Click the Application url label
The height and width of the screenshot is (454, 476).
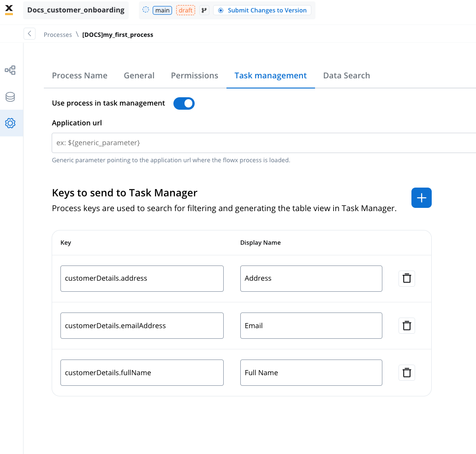[77, 123]
